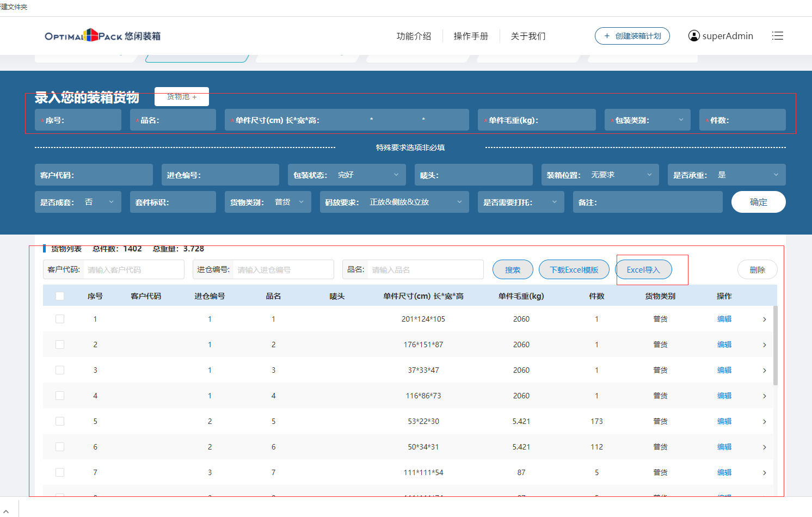This screenshot has height=517, width=812.
Task: Check the box for row 3
Action: pos(60,370)
